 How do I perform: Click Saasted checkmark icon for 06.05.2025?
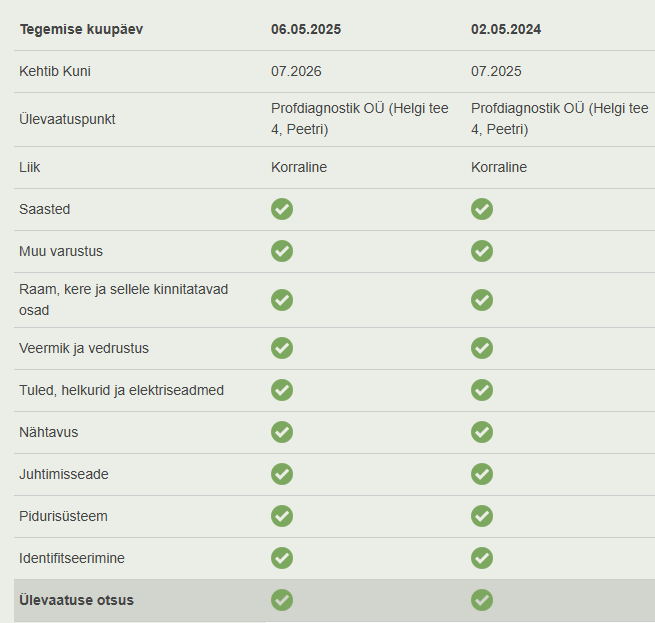(x=282, y=209)
